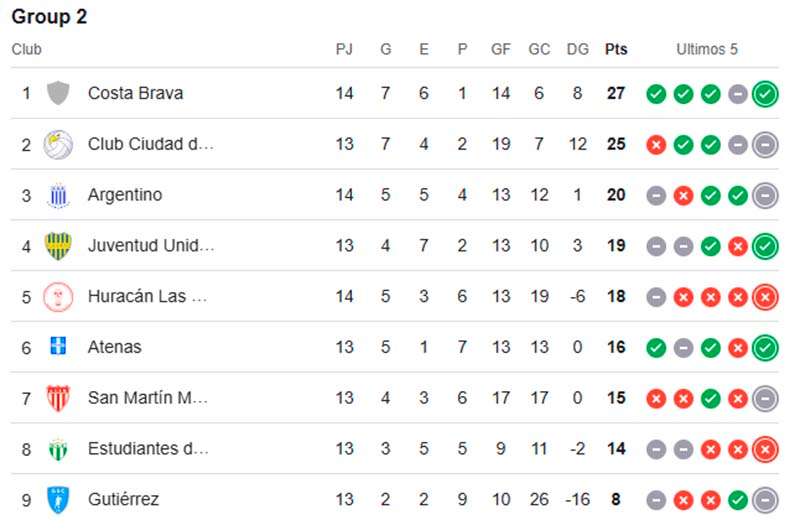Click the Ultimos 5 column header

click(x=707, y=49)
